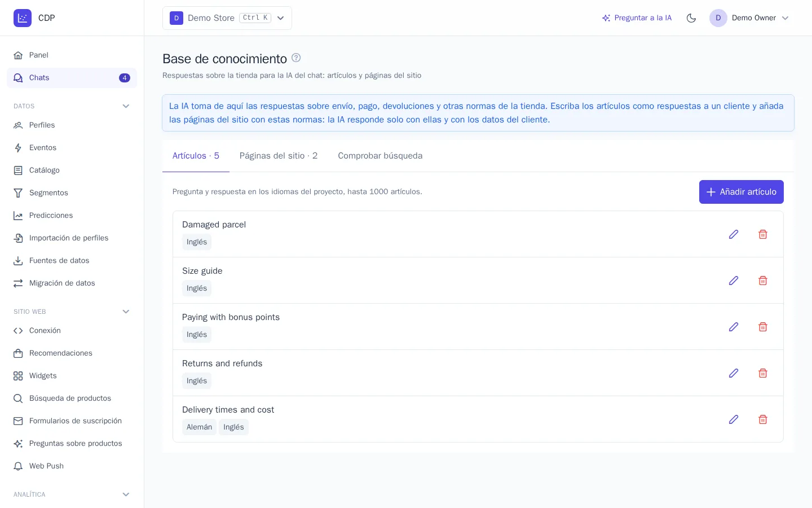The width and height of the screenshot is (812, 508).
Task: Collapse the DATOS sidebar section
Action: click(x=72, y=106)
